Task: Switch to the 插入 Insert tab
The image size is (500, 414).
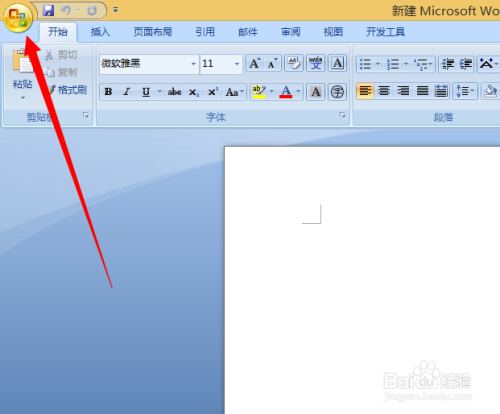Action: point(100,32)
